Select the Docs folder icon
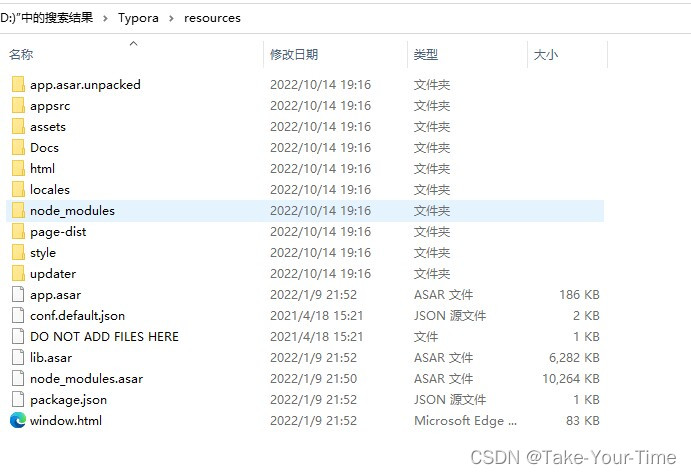The width and height of the screenshot is (691, 474). 18,148
